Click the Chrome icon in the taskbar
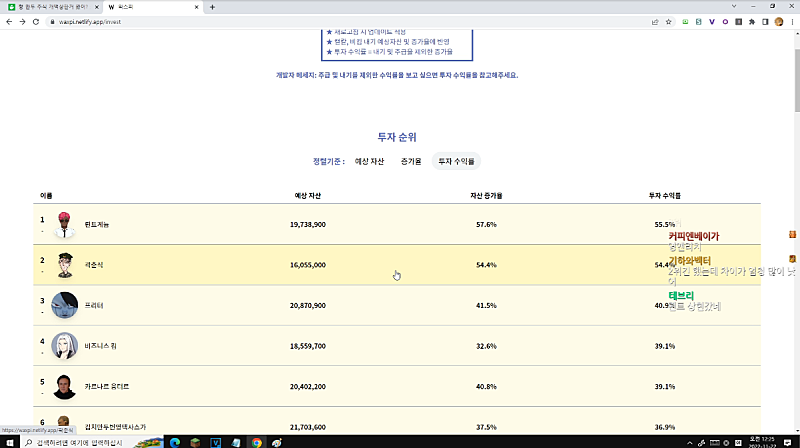Screen dimensions: 800x448 tap(257, 441)
